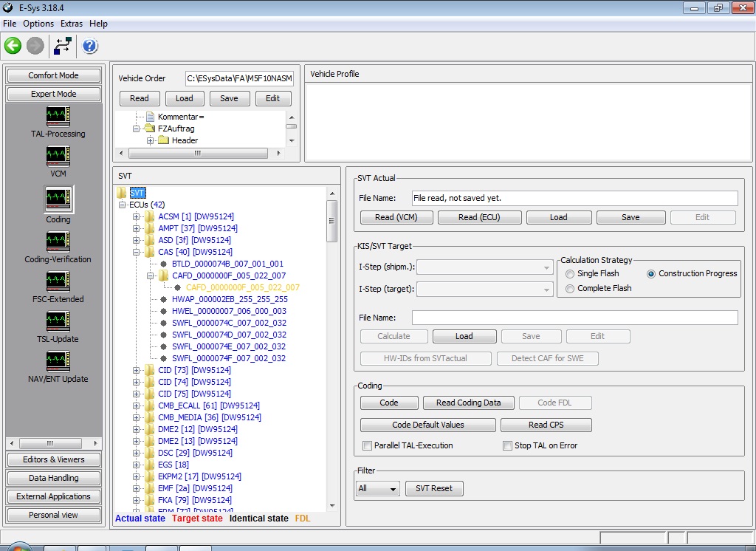
Task: Switch to Comfort Mode panel
Action: pyautogui.click(x=53, y=75)
